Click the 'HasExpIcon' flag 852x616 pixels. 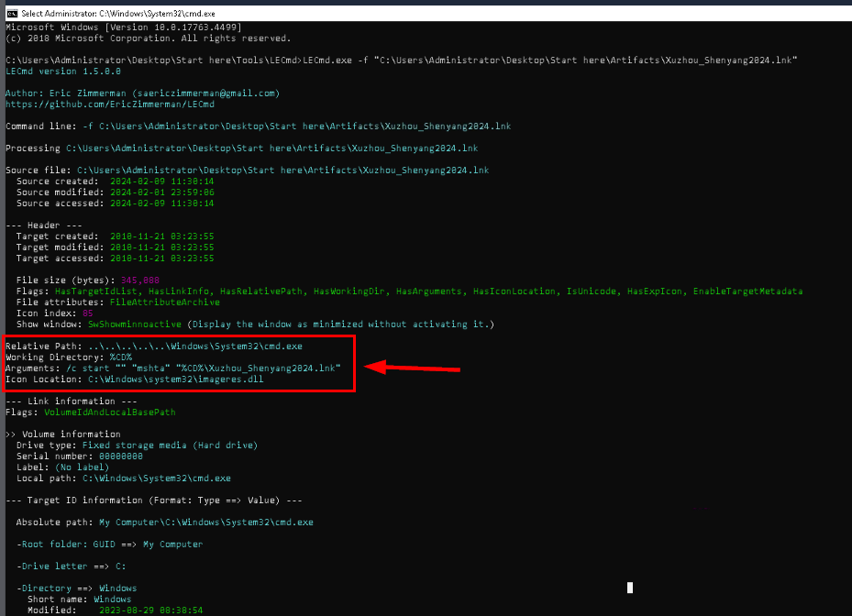[657, 291]
